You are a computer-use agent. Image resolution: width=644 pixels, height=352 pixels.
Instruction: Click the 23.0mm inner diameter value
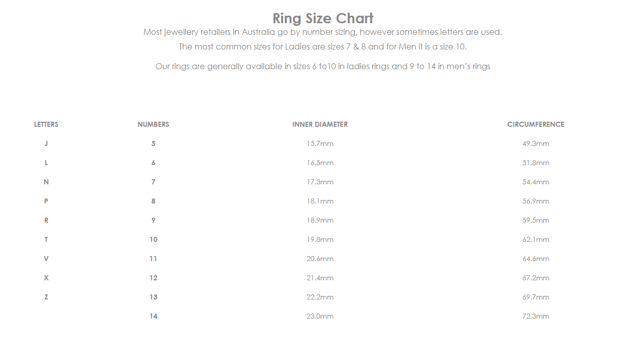click(x=320, y=316)
